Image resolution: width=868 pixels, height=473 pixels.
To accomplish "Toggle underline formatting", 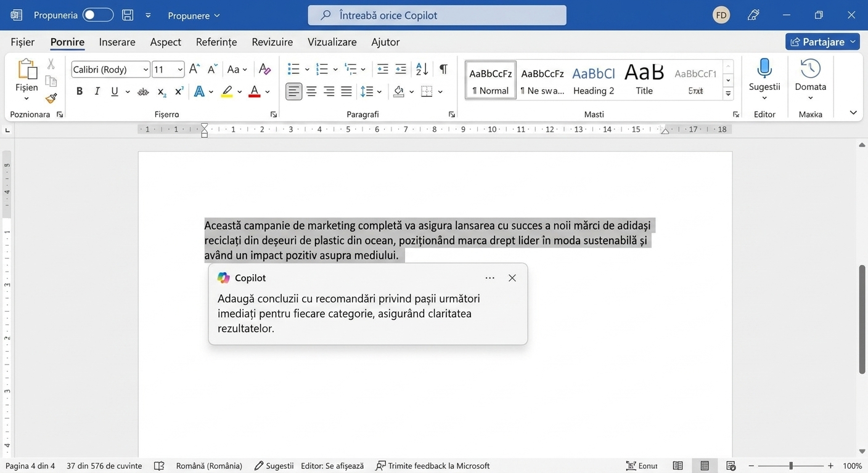I will [115, 92].
